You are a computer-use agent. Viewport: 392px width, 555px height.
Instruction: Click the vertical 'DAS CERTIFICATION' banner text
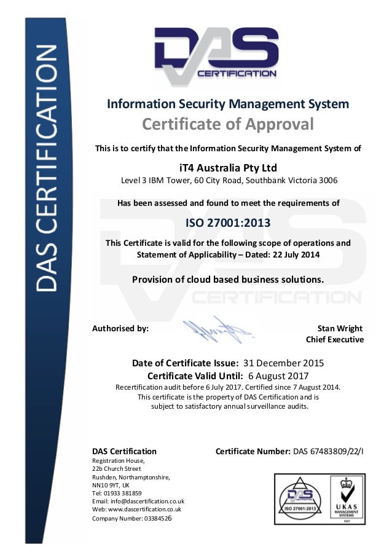pos(47,168)
